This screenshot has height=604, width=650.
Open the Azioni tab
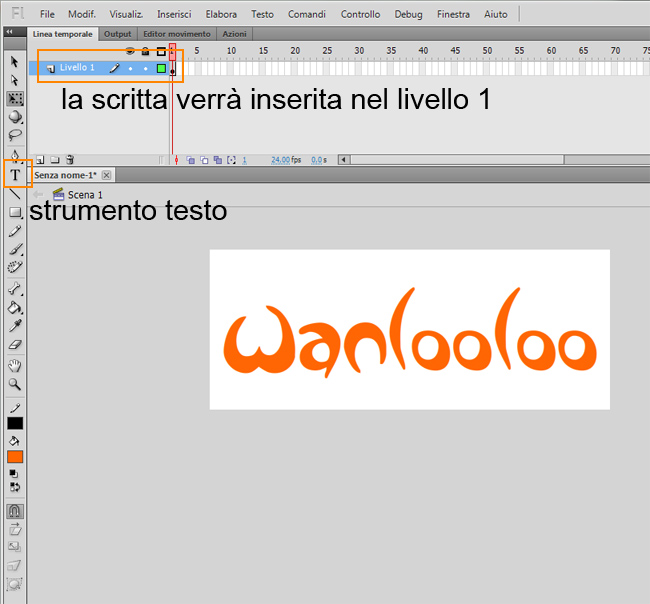tap(234, 34)
